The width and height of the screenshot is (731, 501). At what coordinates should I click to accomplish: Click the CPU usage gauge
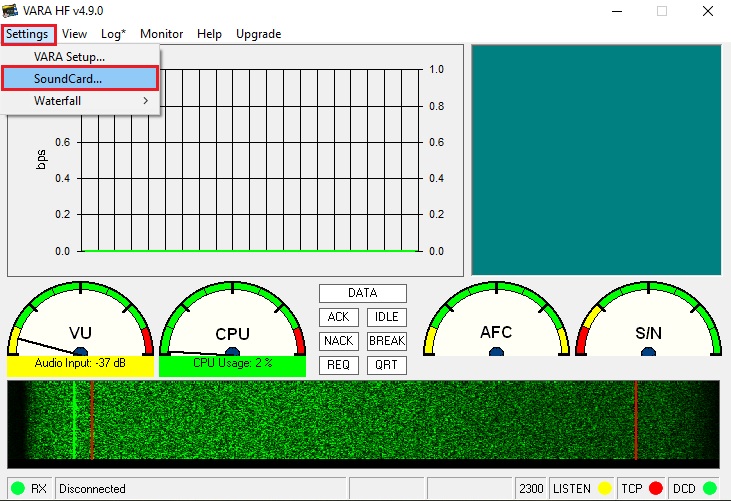232,325
